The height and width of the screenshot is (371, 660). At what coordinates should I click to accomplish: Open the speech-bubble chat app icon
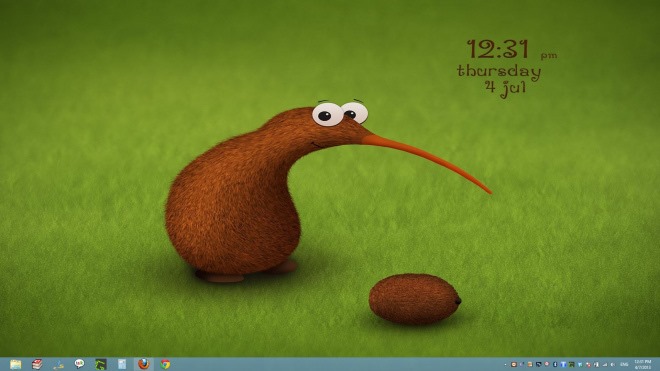pyautogui.click(x=79, y=364)
